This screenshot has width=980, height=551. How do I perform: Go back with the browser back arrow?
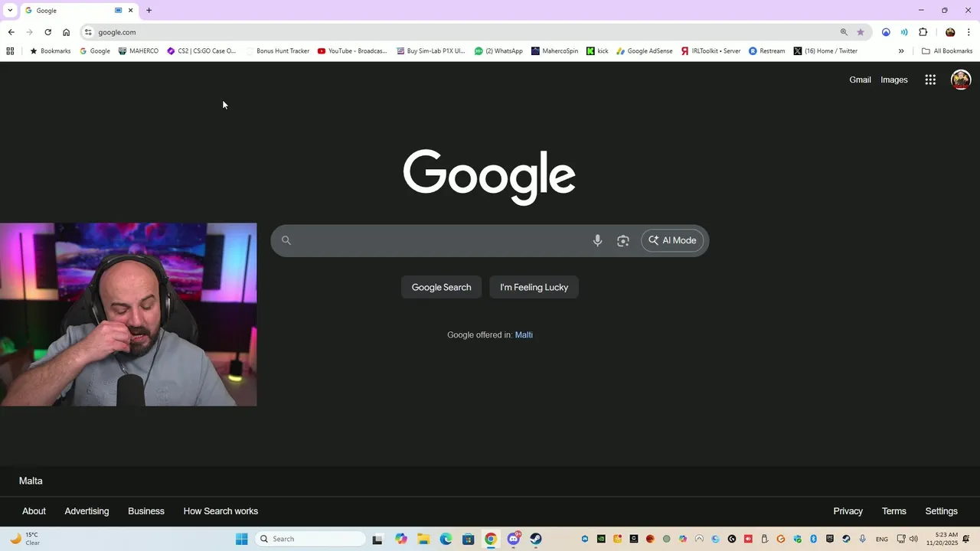[11, 32]
